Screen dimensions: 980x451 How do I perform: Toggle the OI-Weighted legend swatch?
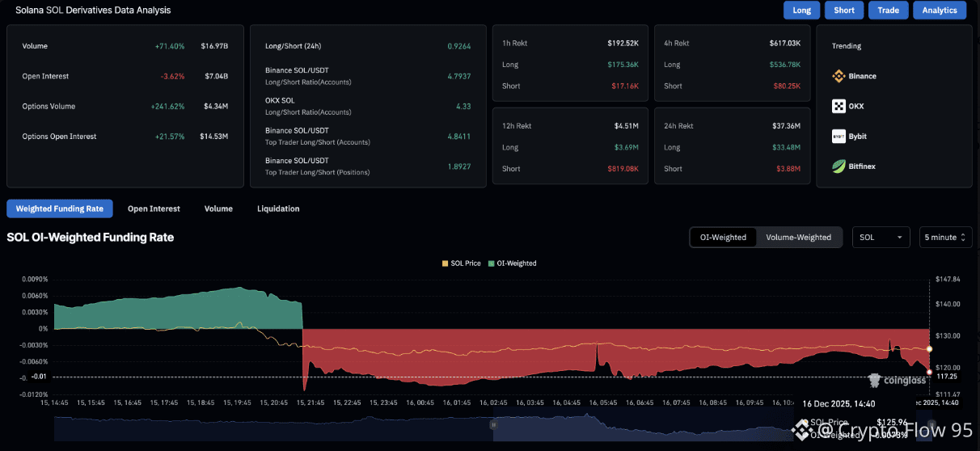coord(492,263)
